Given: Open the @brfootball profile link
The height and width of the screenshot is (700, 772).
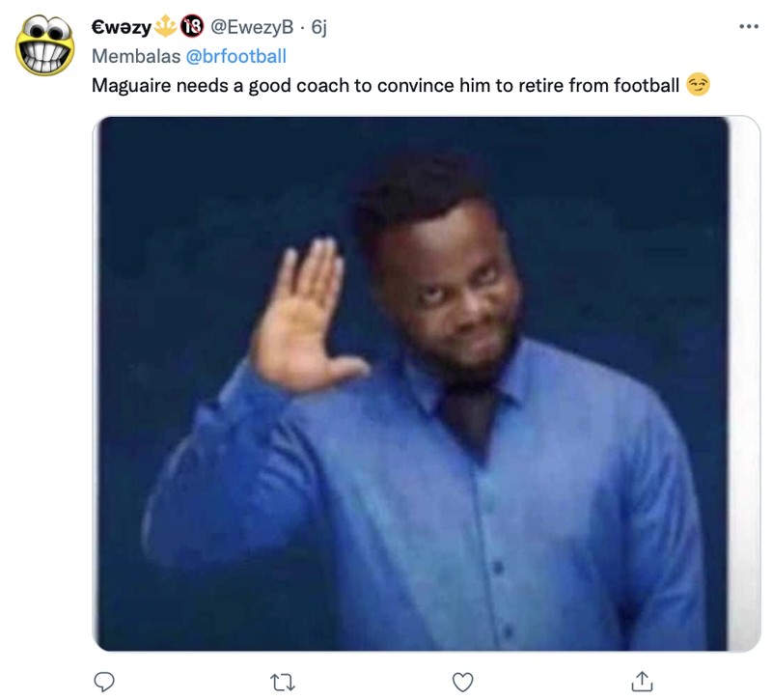Looking at the screenshot, I should click(236, 56).
